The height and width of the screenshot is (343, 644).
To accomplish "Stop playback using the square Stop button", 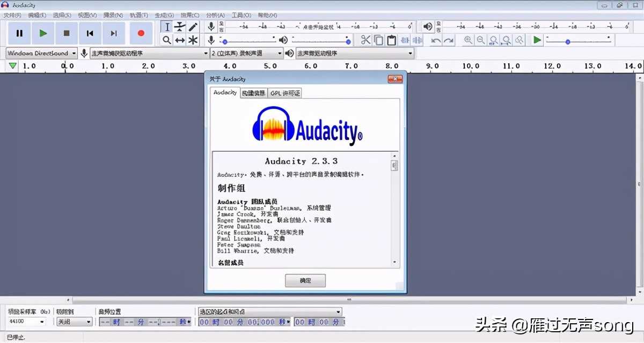I will pos(67,33).
